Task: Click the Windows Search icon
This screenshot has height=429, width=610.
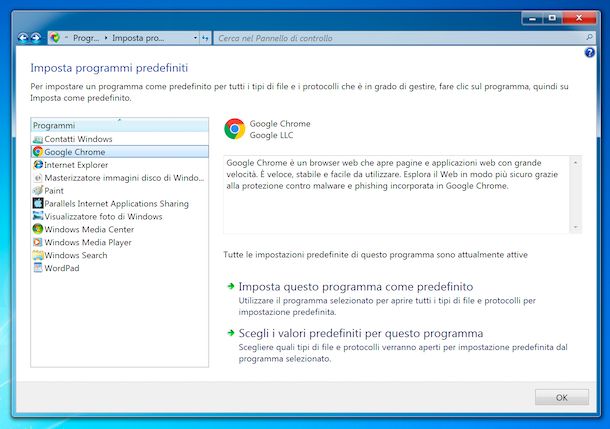Action: pos(38,255)
